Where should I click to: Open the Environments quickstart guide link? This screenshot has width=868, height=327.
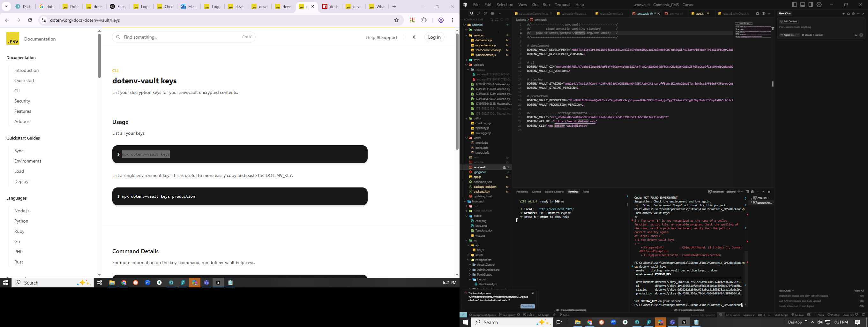[28, 161]
